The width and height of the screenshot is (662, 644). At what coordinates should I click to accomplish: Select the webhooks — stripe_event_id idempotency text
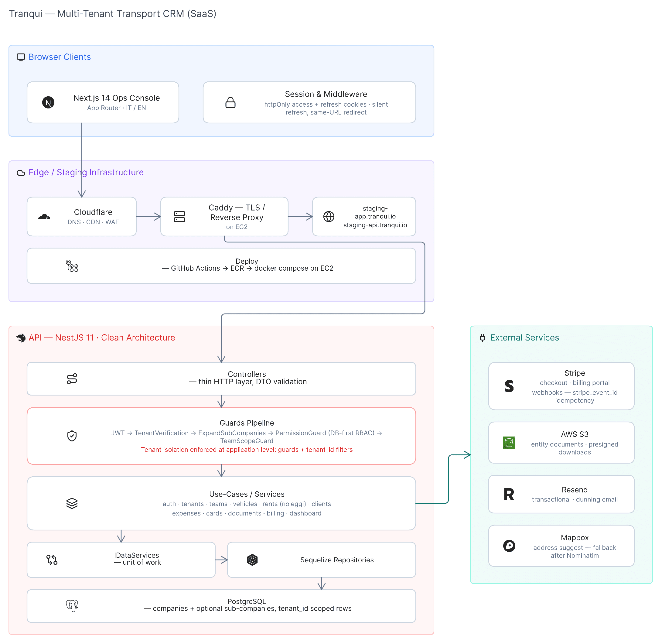[575, 397]
